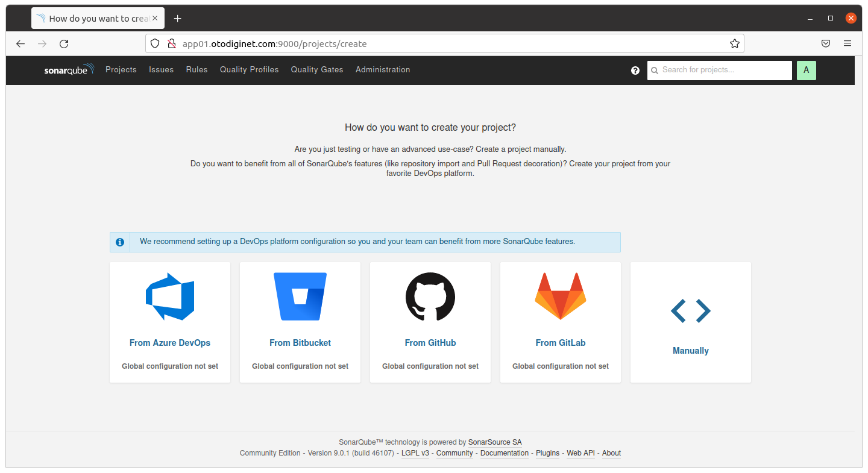Viewport: 868px width, 473px height.
Task: Navigate to Quality Gates
Action: pos(317,70)
